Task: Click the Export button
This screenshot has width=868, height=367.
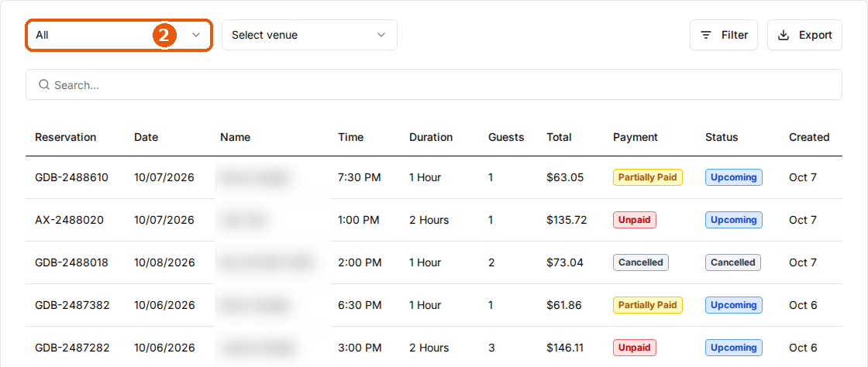Action: [x=804, y=35]
